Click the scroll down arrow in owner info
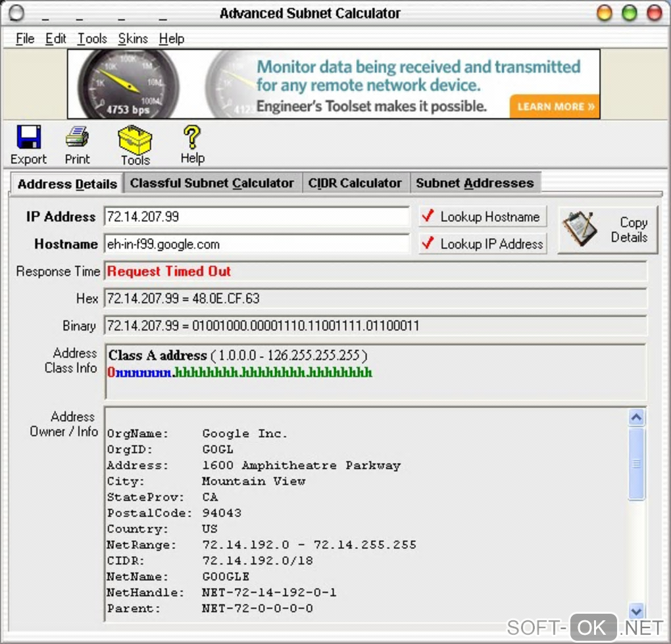 (x=636, y=612)
